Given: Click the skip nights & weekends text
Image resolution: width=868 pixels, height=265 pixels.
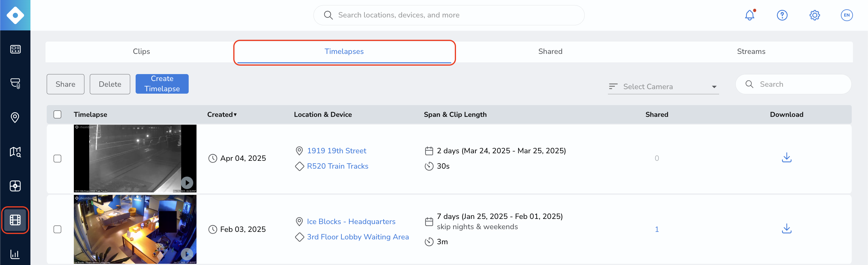Looking at the screenshot, I should click(477, 227).
